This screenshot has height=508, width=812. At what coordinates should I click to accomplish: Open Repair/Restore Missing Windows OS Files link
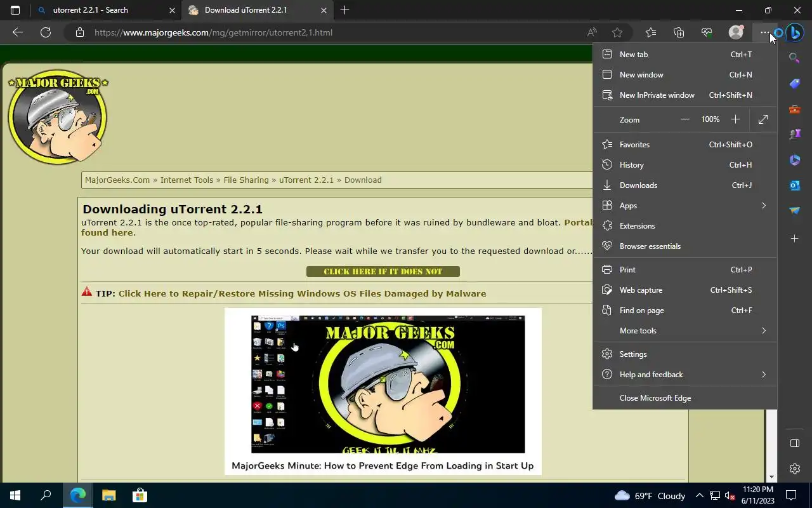pos(302,293)
